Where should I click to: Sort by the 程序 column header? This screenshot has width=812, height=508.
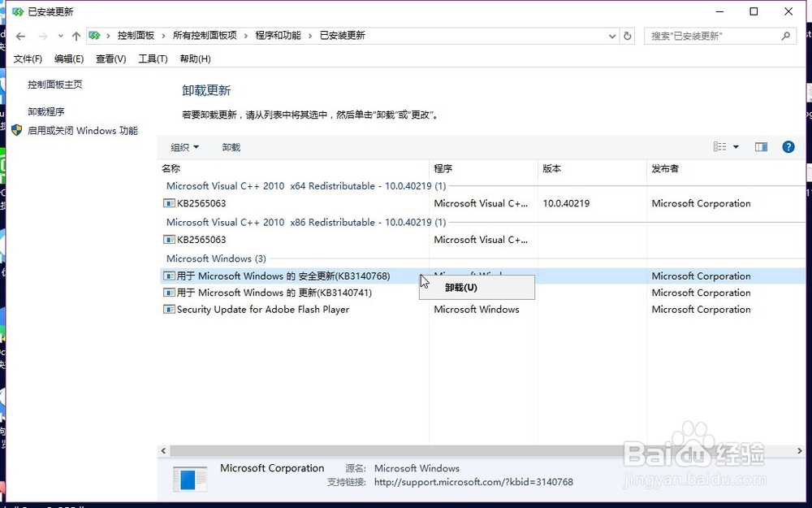pyautogui.click(x=443, y=168)
